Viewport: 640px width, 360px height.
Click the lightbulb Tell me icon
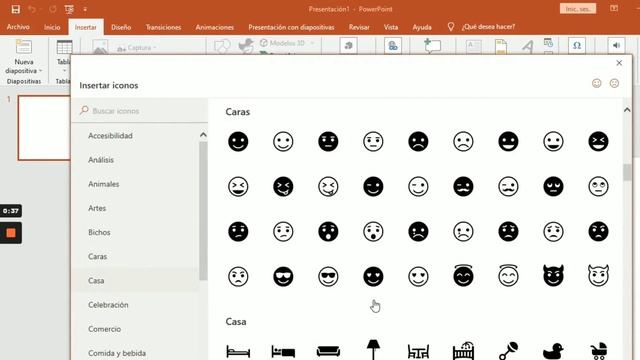[x=451, y=27]
